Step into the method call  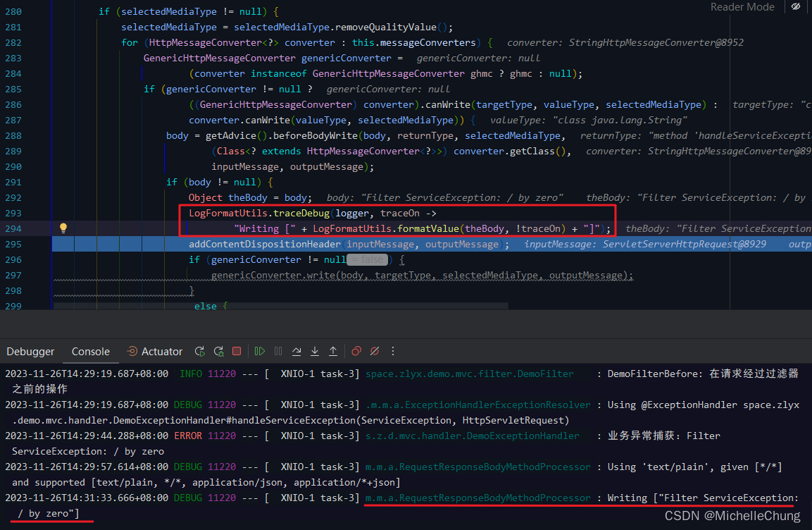(315, 351)
